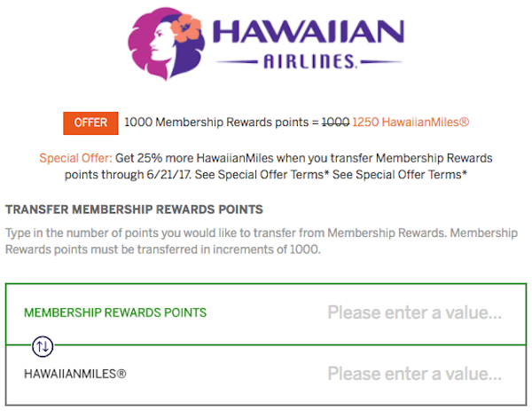The image size is (532, 411).
Task: Click the 1000 Membership Rewards points text
Action: pyautogui.click(x=216, y=122)
